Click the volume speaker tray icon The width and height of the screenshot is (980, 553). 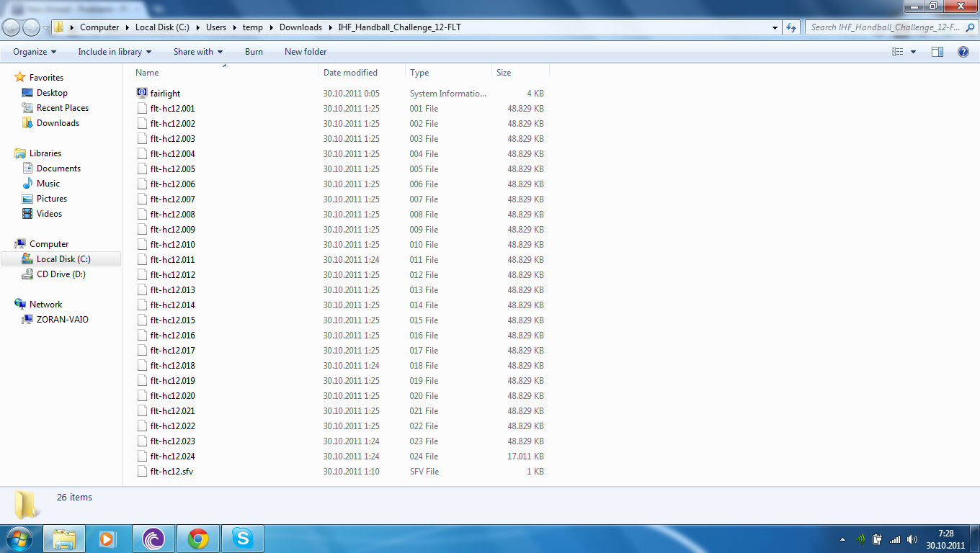click(912, 539)
